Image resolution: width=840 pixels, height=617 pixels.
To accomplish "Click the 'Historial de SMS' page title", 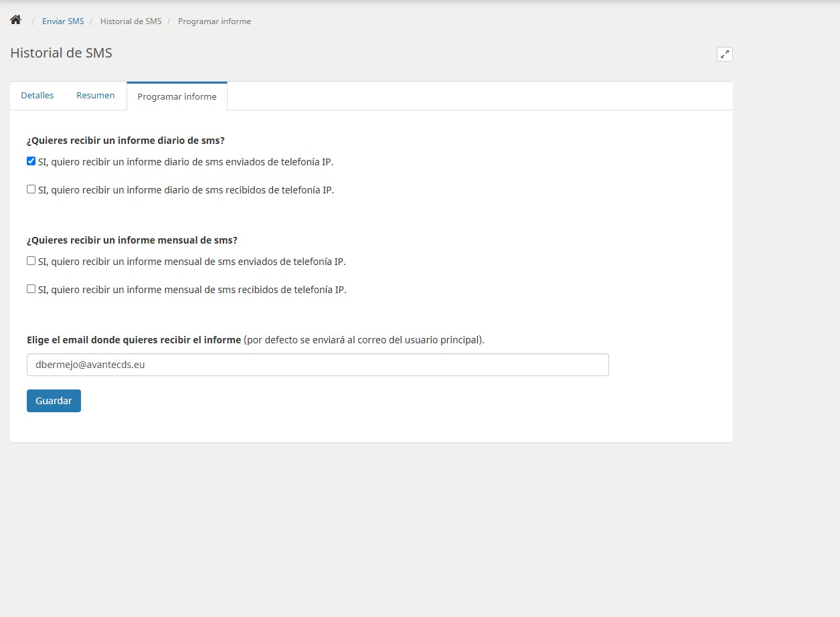I will click(61, 54).
